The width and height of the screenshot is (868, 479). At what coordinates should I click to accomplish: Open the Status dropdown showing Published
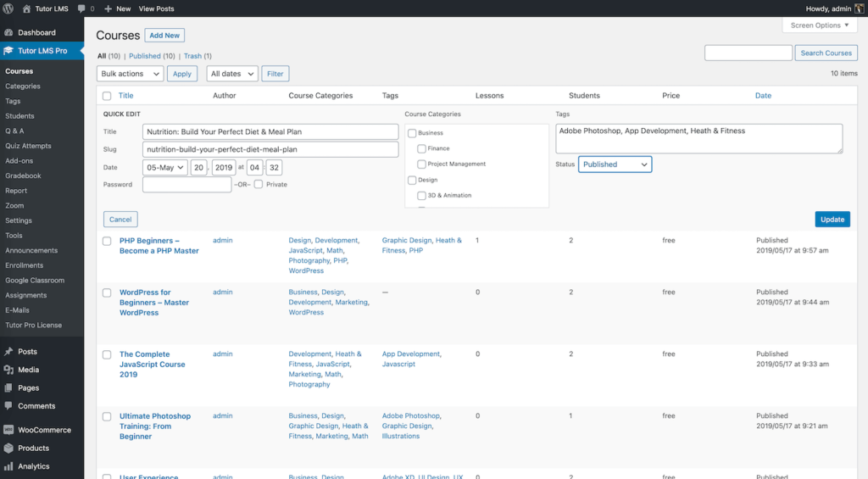pyautogui.click(x=615, y=164)
